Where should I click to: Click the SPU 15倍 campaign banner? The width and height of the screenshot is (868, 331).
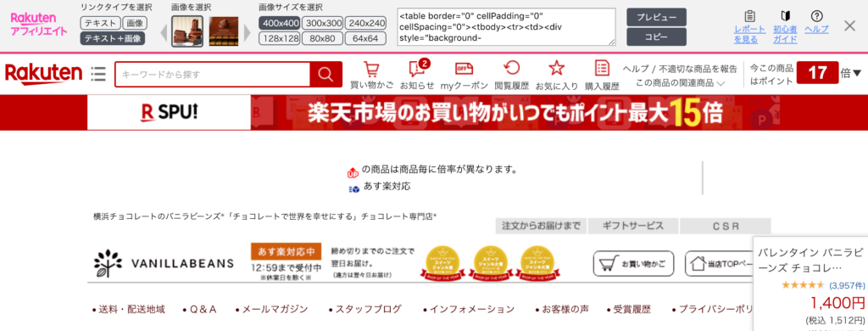pyautogui.click(x=515, y=113)
